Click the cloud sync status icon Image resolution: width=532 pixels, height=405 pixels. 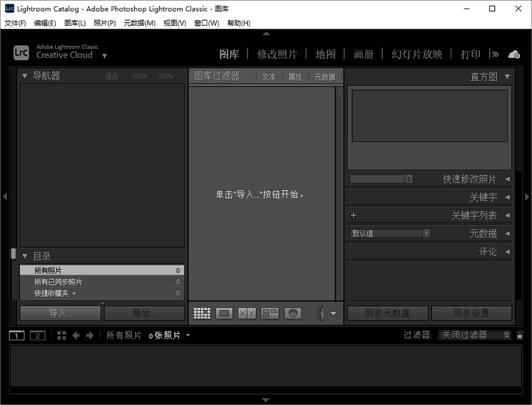click(x=514, y=54)
